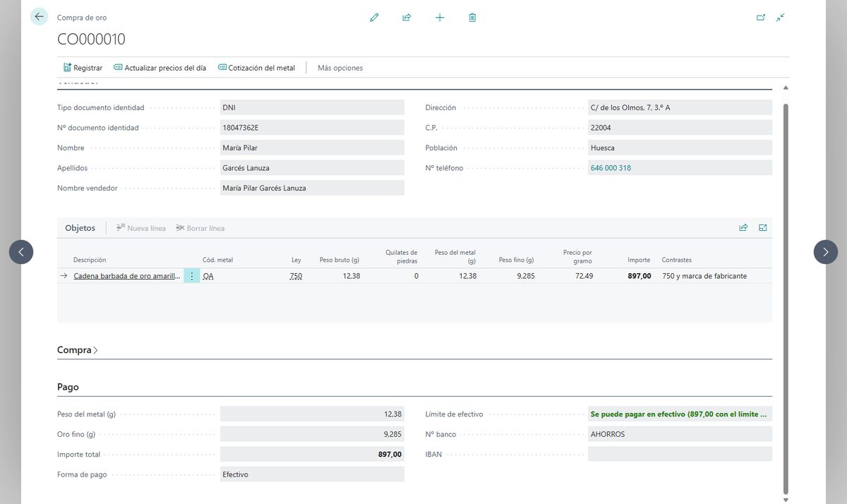Open row options for the Cadena barbada line
847x504 pixels.
[192, 276]
